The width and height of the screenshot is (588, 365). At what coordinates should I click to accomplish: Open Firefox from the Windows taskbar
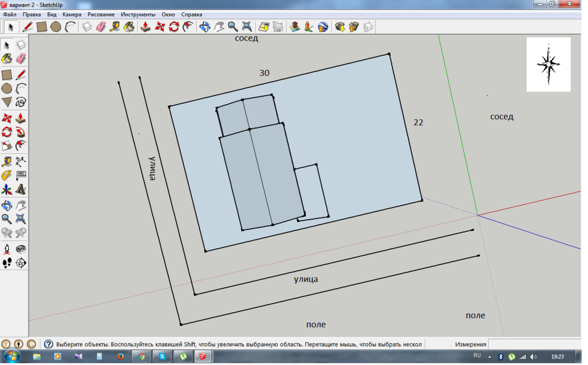point(121,357)
